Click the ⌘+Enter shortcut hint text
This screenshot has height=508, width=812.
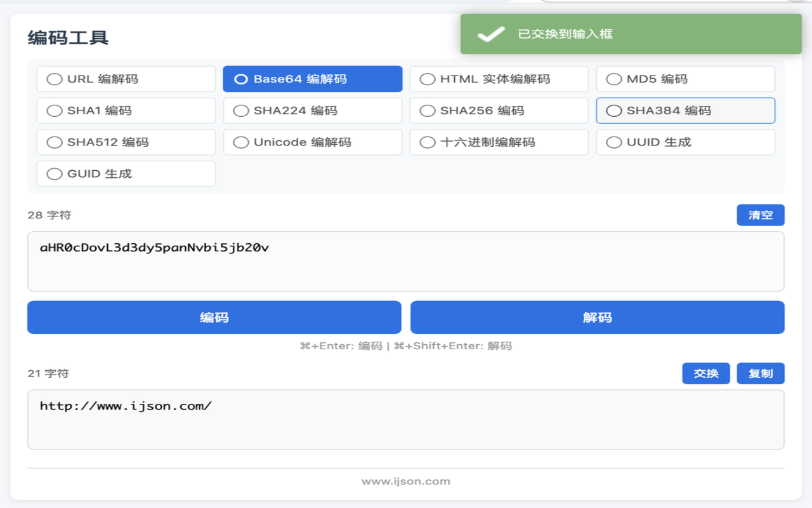coord(406,346)
